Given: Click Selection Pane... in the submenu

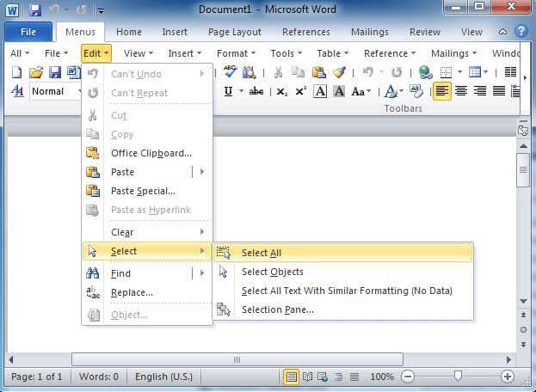Looking at the screenshot, I should tap(277, 309).
